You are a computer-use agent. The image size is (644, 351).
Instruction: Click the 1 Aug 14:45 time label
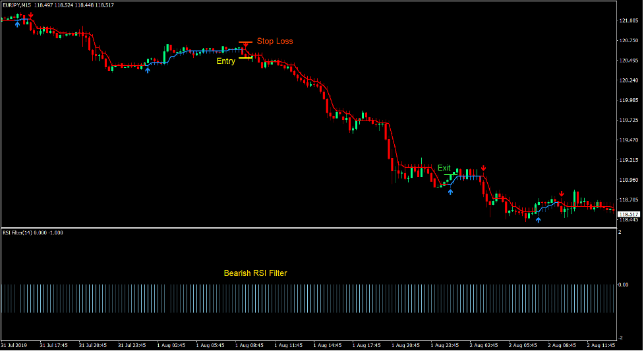tap(328, 345)
